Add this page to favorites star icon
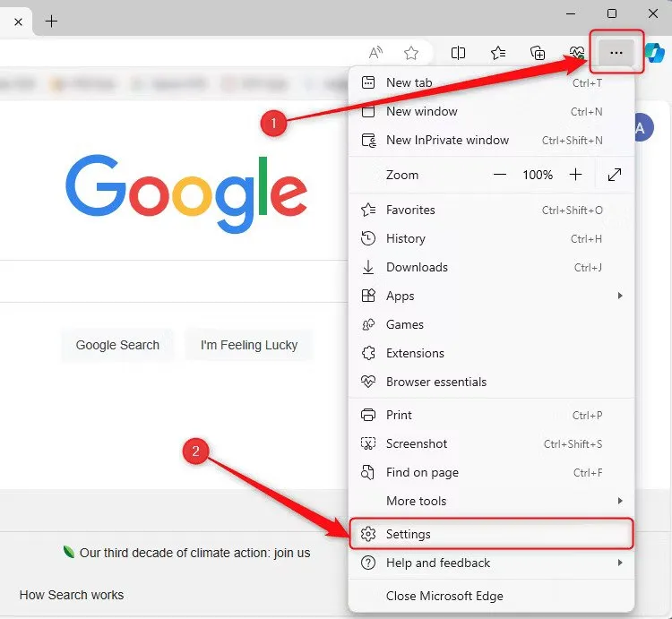The height and width of the screenshot is (619, 672). [411, 53]
